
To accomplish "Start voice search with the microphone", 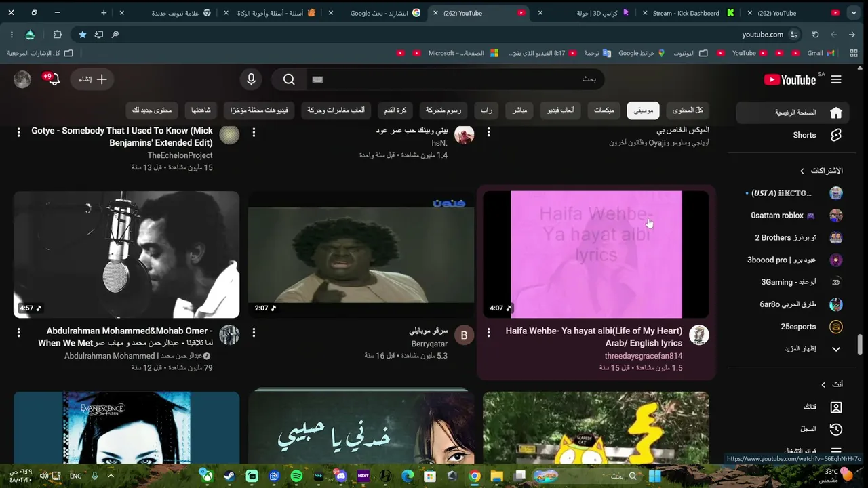I will click(x=251, y=79).
